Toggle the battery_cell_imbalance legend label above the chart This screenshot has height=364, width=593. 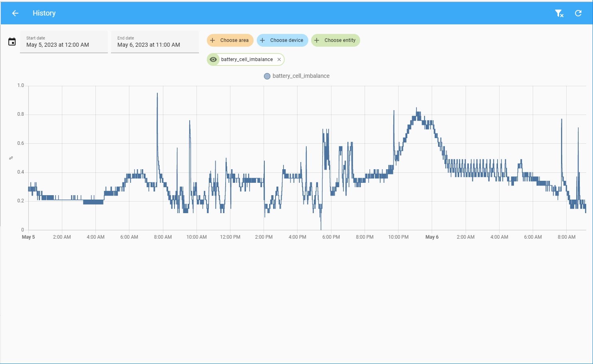[301, 76]
